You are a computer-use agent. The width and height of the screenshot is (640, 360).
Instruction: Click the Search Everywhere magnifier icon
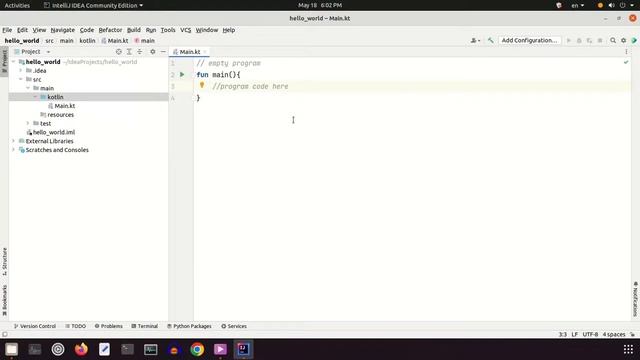click(x=613, y=40)
